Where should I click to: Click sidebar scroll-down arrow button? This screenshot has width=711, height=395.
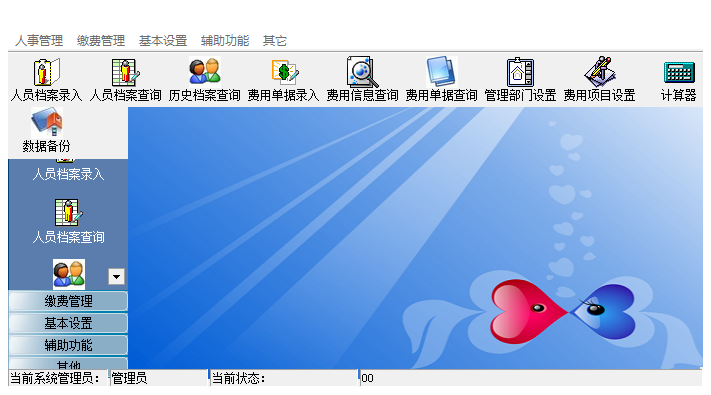pos(117,277)
